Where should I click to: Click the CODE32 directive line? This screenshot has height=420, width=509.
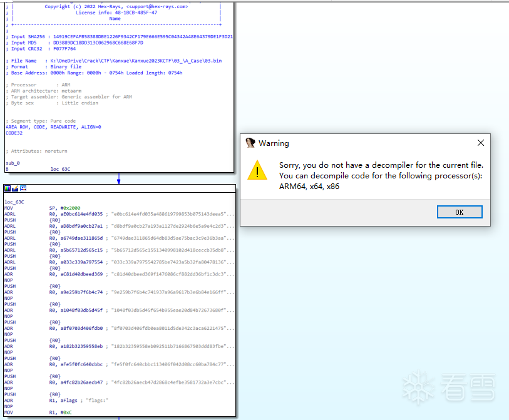(x=14, y=133)
